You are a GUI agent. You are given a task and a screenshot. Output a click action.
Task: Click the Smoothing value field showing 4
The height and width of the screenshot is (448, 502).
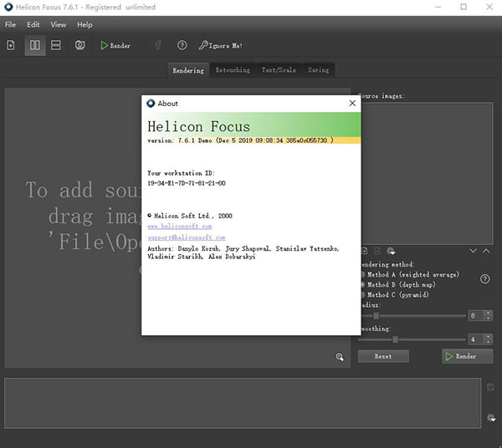tap(475, 339)
